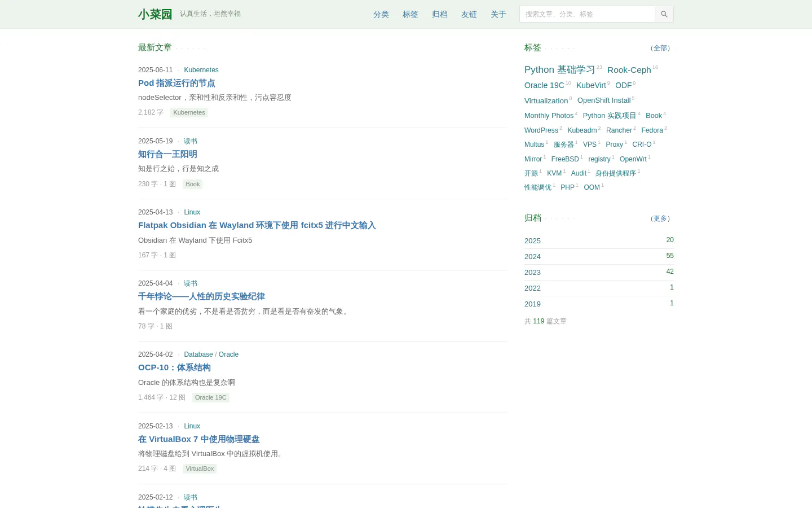This screenshot has height=508, width=812.
Task: Show all tags via 全部 link
Action: [660, 48]
